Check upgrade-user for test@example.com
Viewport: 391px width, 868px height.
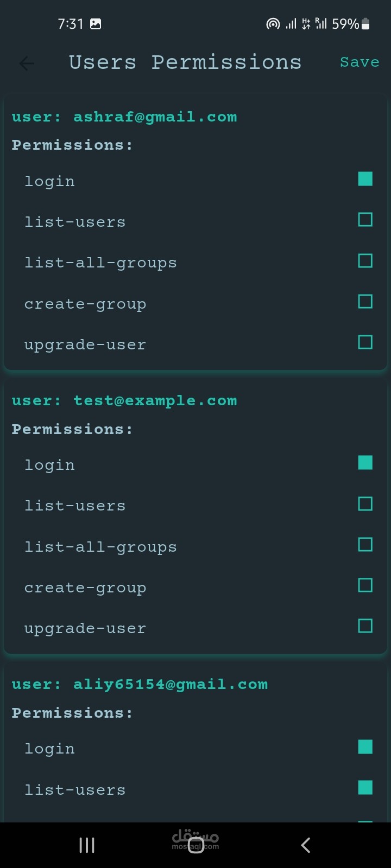[365, 626]
